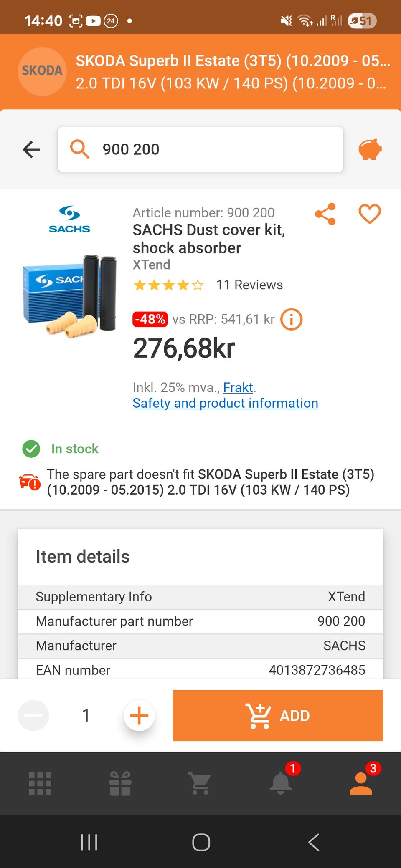Share this SACHS dust cover kit
This screenshot has width=401, height=868.
pos(325,214)
